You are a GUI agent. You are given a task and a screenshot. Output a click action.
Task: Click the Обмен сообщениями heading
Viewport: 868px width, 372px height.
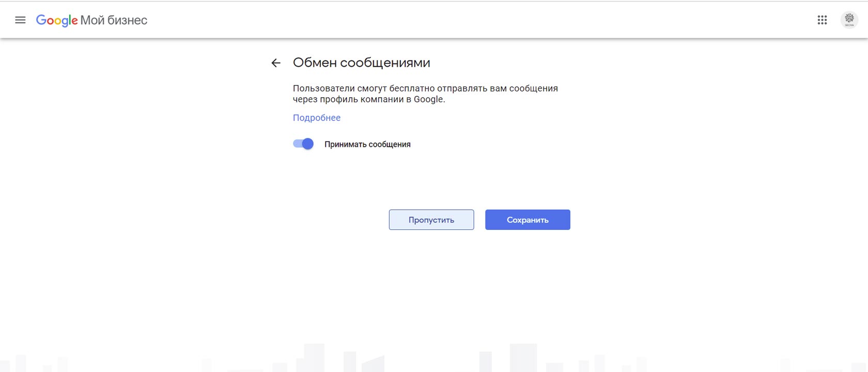coord(362,63)
